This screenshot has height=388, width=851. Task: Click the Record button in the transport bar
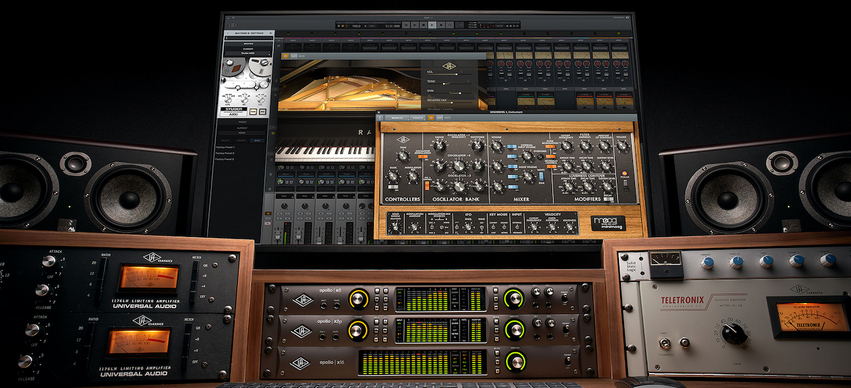click(x=441, y=25)
